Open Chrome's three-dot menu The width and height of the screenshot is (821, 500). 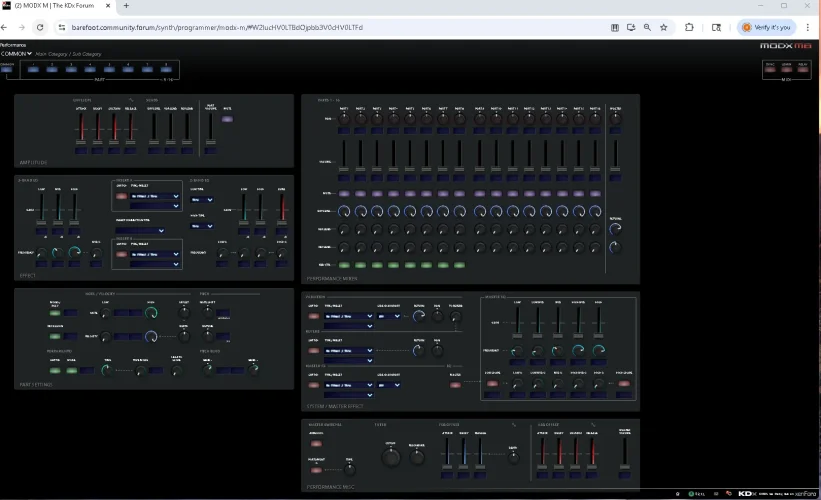click(806, 27)
